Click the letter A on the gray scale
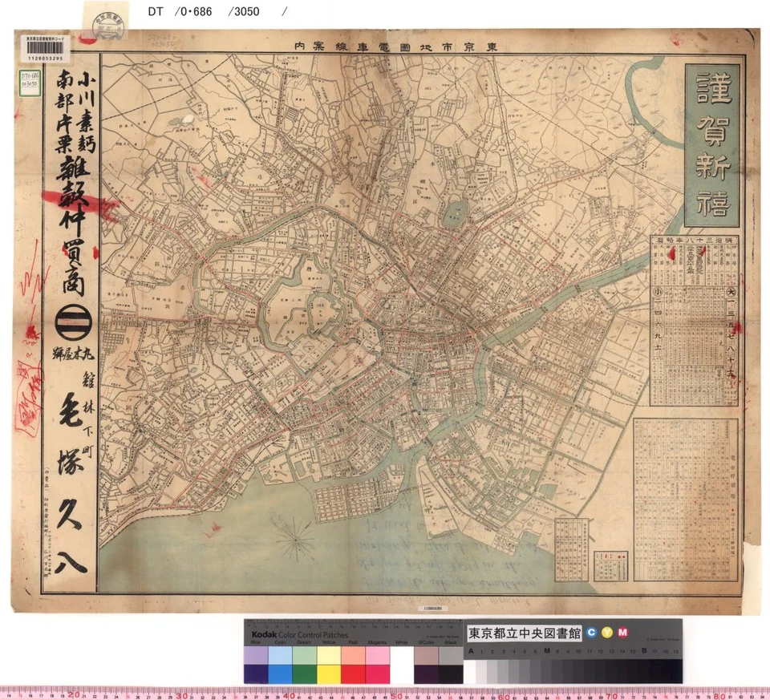Viewport: 770px width, 700px height. point(471,651)
